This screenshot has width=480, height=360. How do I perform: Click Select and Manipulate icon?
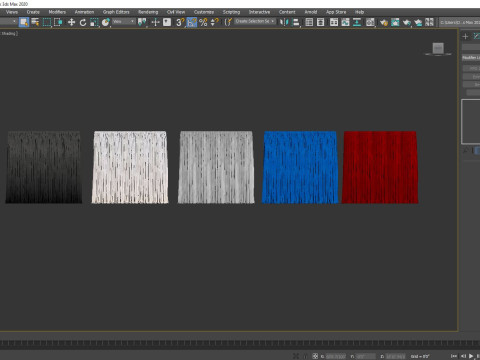(x=155, y=22)
